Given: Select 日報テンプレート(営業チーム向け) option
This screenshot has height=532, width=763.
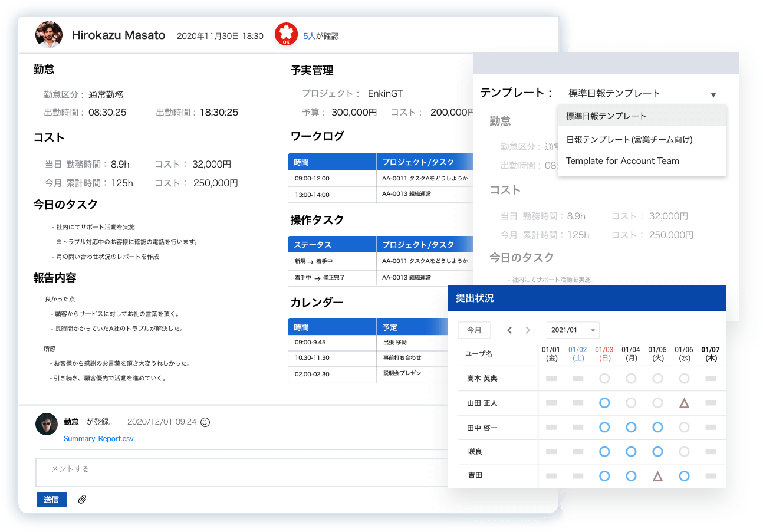Looking at the screenshot, I should click(642, 140).
